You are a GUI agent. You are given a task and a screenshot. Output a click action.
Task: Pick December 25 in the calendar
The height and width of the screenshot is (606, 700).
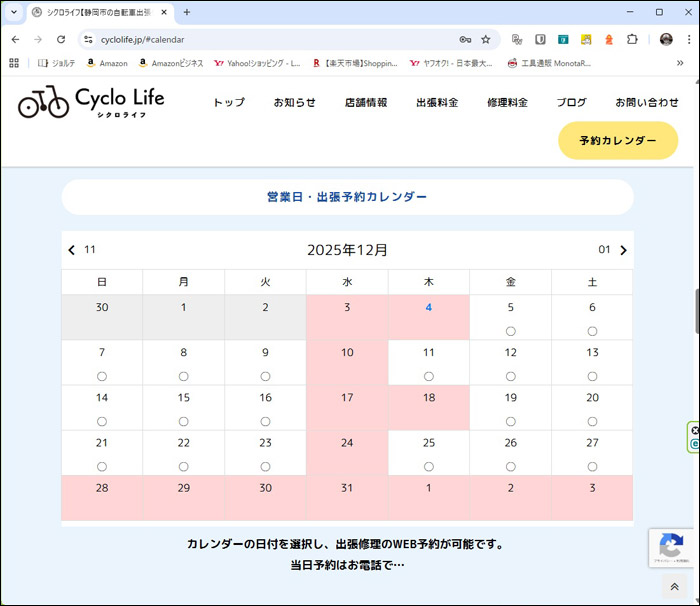(x=429, y=452)
